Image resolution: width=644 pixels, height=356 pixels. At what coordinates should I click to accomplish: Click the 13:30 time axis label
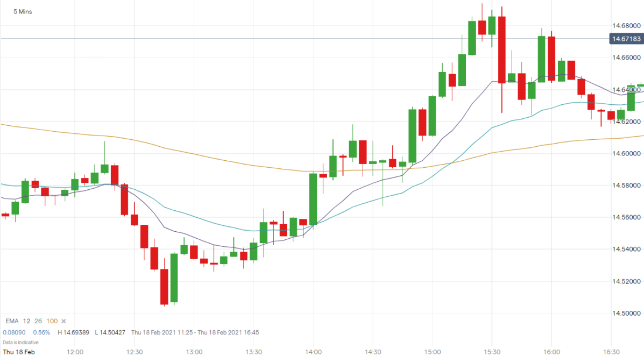(x=254, y=352)
